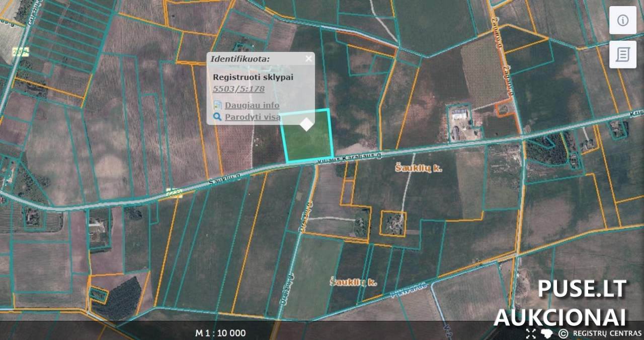Image resolution: width=644 pixels, height=340 pixels.
Task: Click the M 1 : 10 000 scale indicator
Action: 220,333
